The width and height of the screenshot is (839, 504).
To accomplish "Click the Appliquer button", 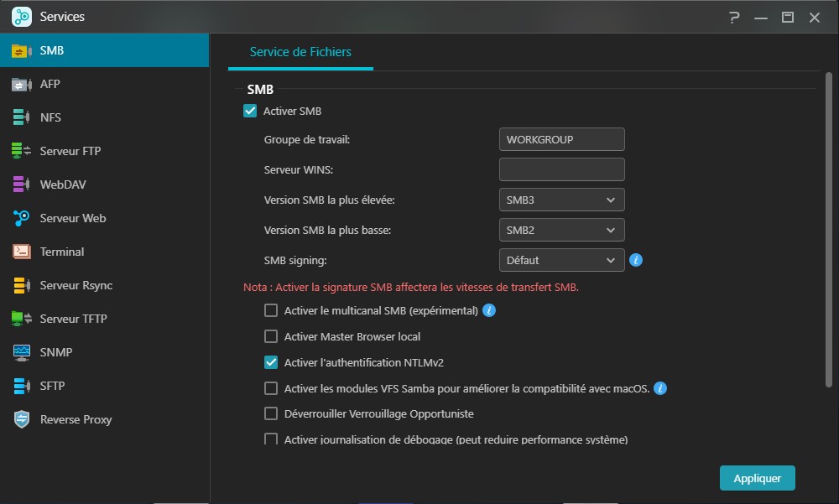I will click(x=757, y=478).
